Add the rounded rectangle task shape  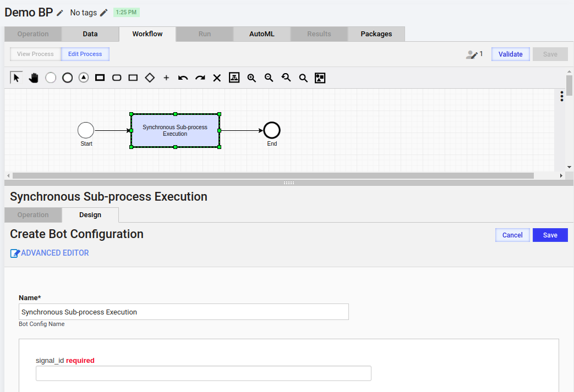click(117, 78)
